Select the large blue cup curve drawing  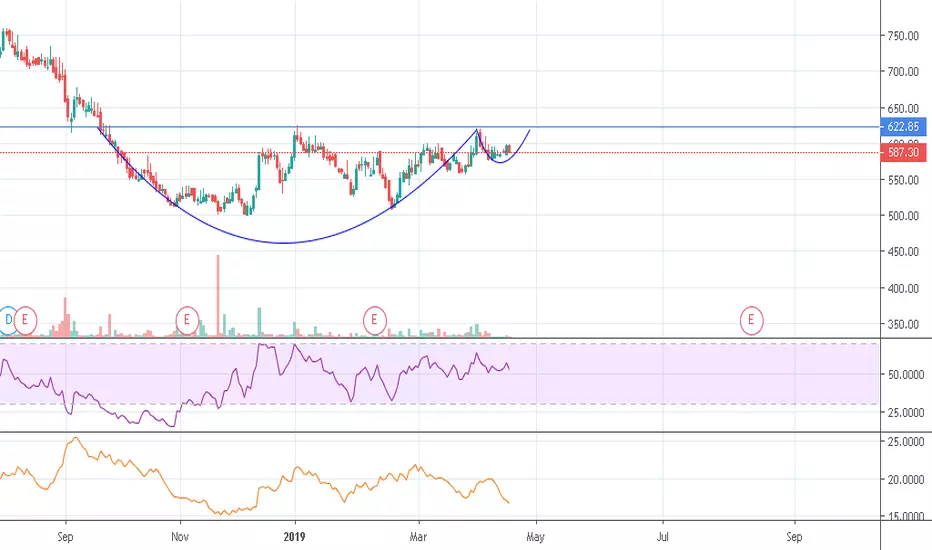(x=284, y=243)
